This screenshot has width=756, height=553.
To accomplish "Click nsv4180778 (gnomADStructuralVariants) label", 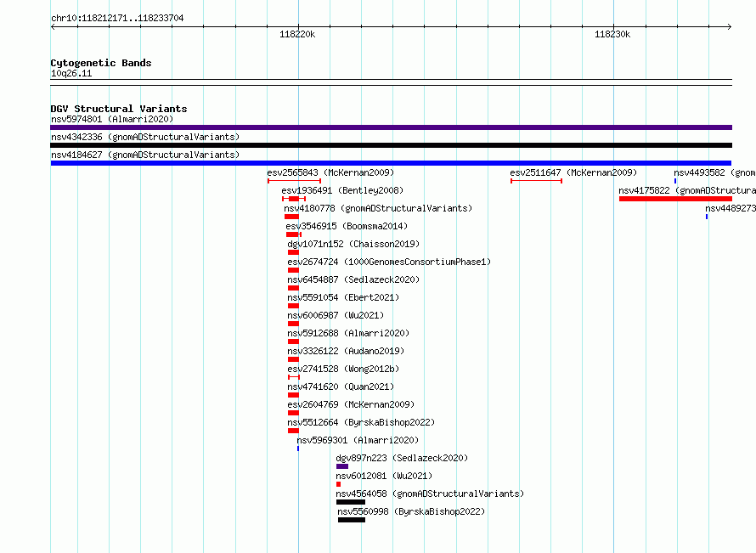I will 378,208.
